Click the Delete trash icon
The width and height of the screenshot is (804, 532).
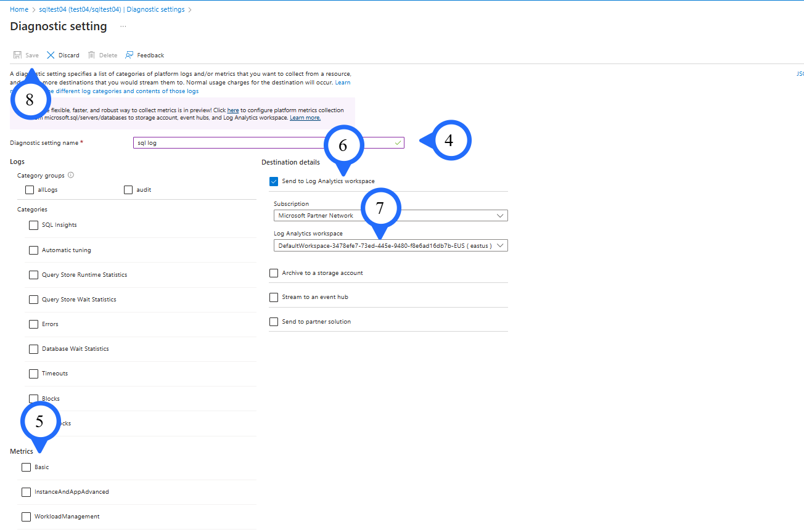pos(92,55)
